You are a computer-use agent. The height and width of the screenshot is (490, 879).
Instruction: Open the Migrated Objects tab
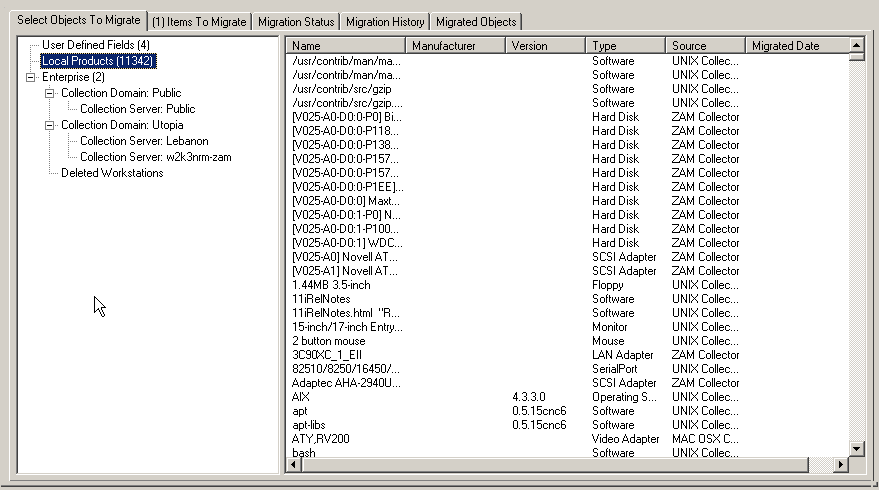(x=476, y=22)
